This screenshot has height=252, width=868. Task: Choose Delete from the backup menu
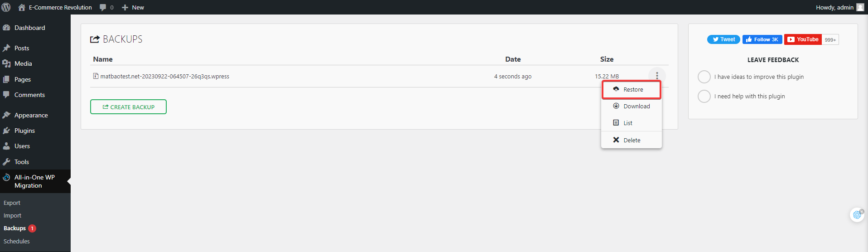(632, 141)
